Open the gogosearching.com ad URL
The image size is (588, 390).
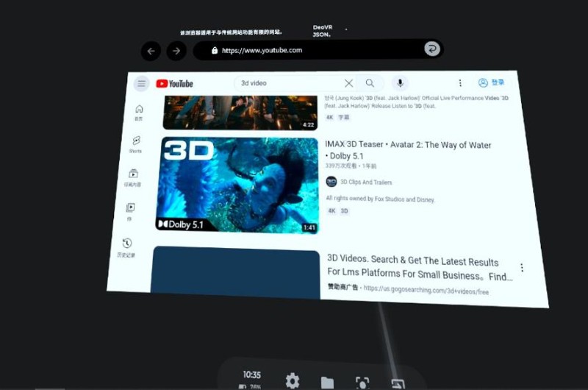click(426, 290)
